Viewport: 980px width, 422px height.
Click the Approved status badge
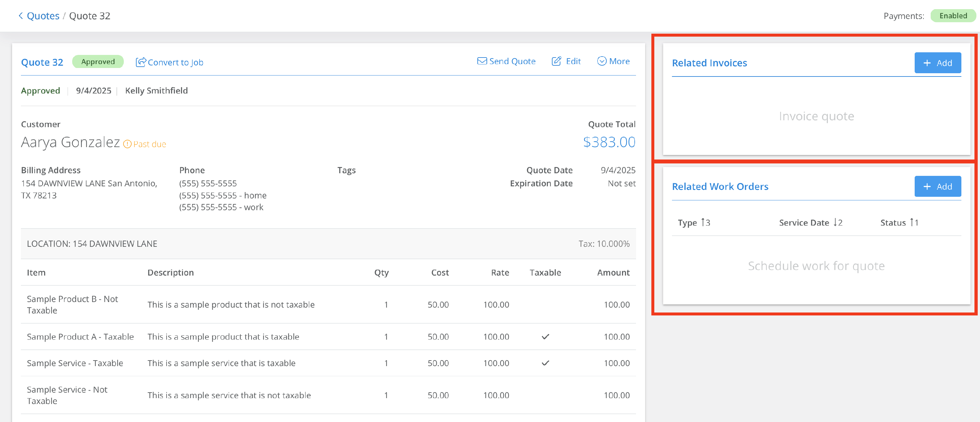click(x=98, y=62)
